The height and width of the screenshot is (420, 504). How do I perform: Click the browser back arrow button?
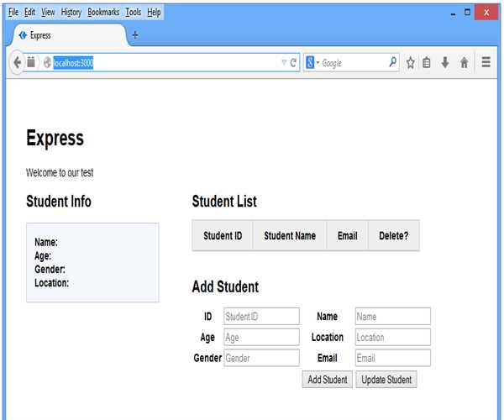point(18,62)
